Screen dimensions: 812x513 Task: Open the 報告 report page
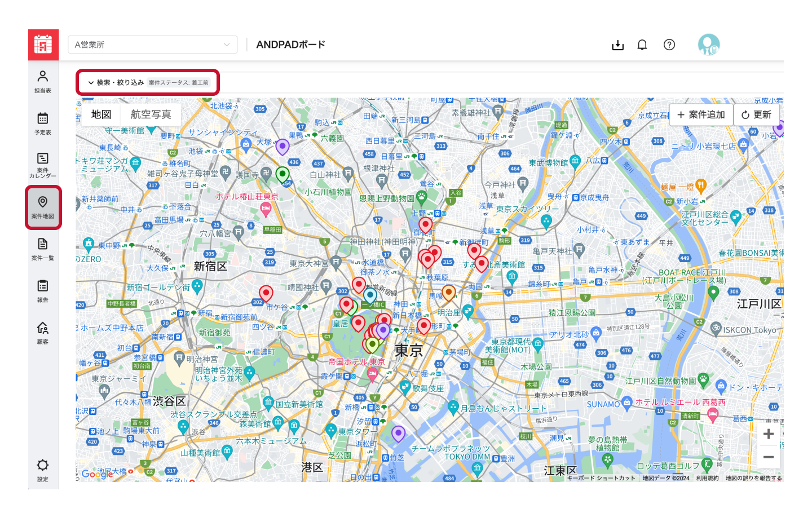click(43, 291)
